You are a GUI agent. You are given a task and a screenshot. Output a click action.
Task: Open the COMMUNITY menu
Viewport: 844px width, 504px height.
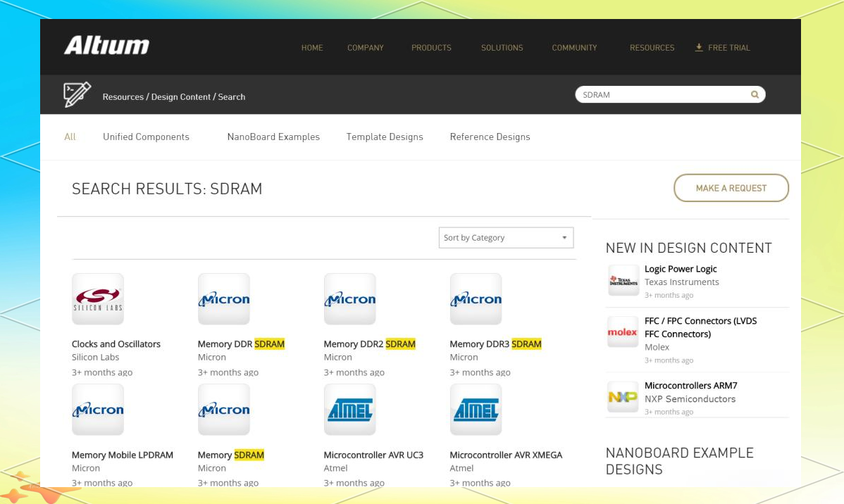click(574, 48)
